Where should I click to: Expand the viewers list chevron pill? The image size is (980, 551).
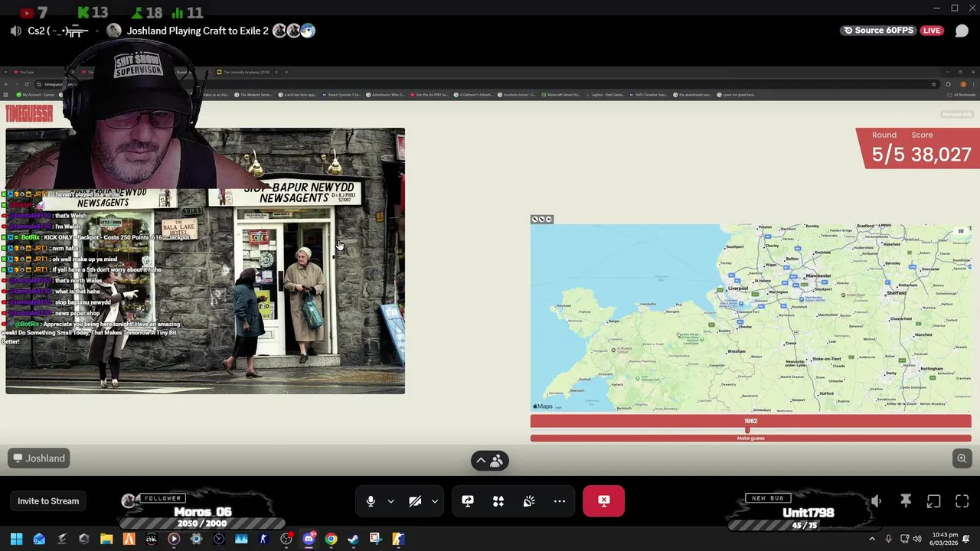(490, 461)
